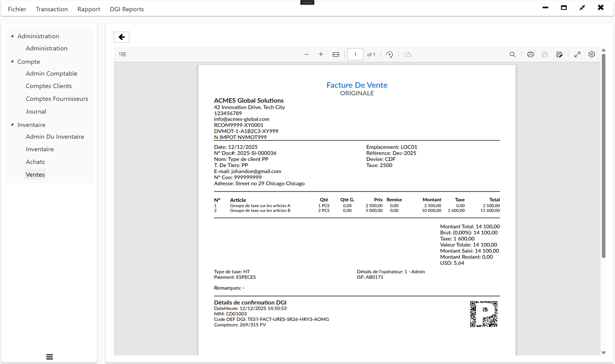Open the document thumbnails panel

[122, 54]
